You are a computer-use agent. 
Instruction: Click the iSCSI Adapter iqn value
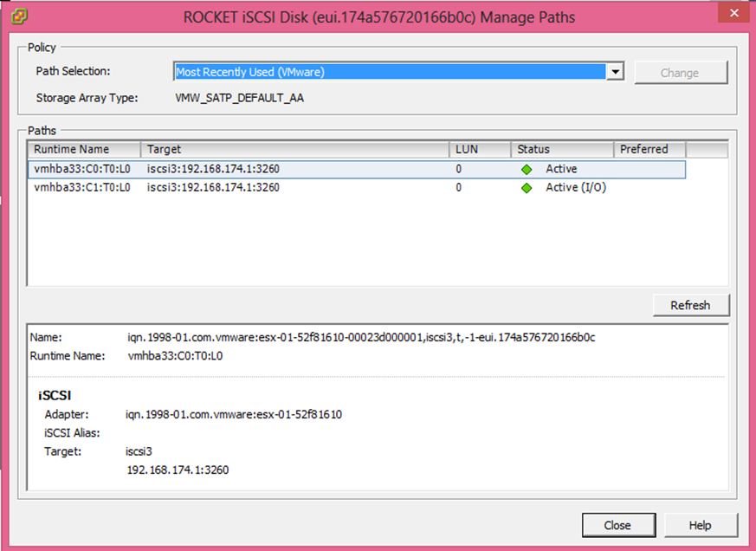coord(234,414)
